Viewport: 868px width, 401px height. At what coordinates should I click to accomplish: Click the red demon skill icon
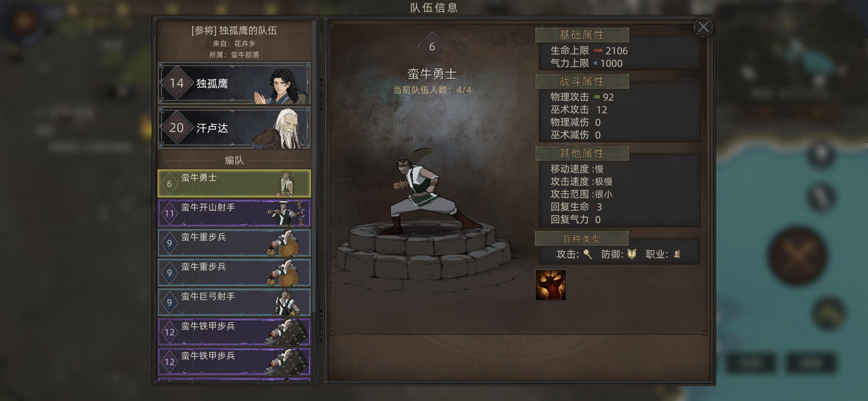coord(551,285)
